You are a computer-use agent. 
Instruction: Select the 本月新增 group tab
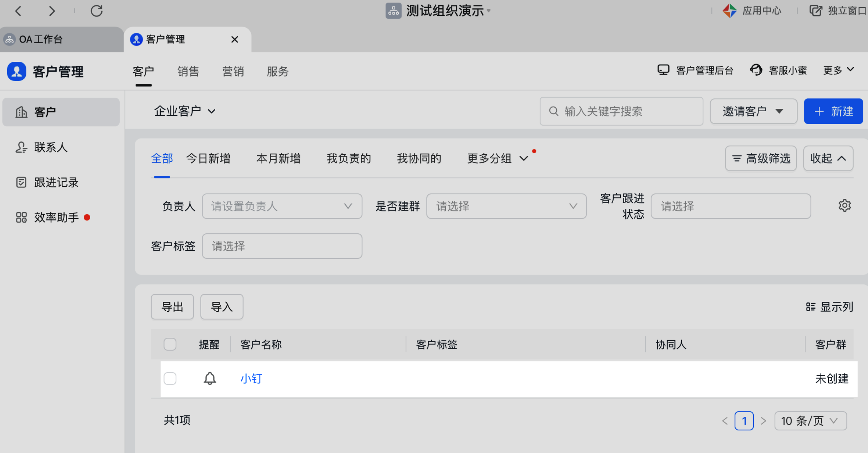click(278, 158)
